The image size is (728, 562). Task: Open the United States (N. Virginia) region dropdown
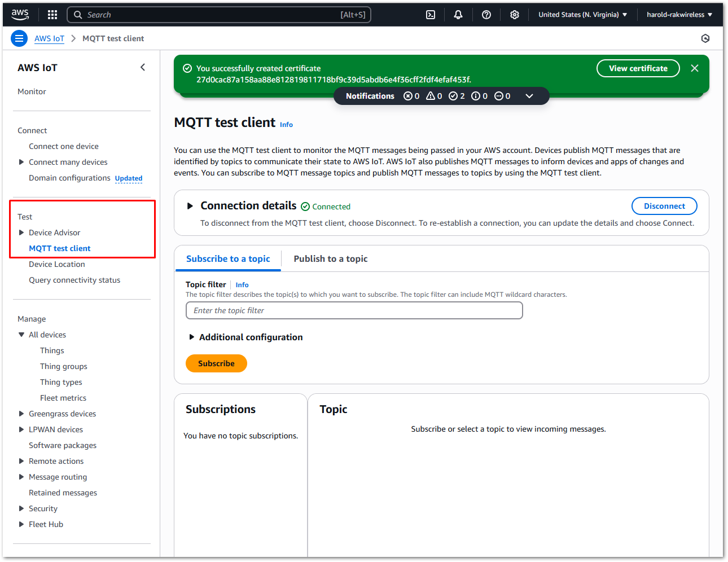point(582,14)
